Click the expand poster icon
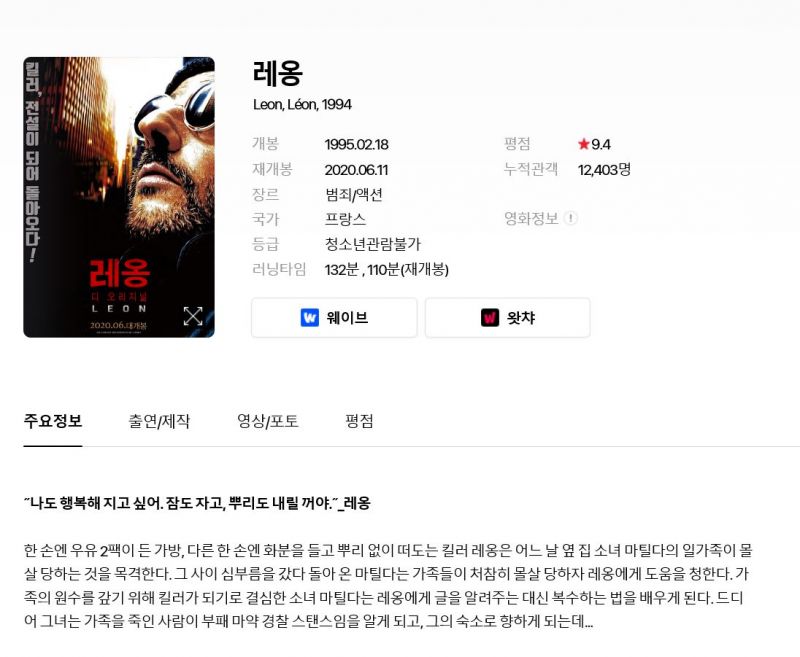The height and width of the screenshot is (657, 800). (x=193, y=316)
